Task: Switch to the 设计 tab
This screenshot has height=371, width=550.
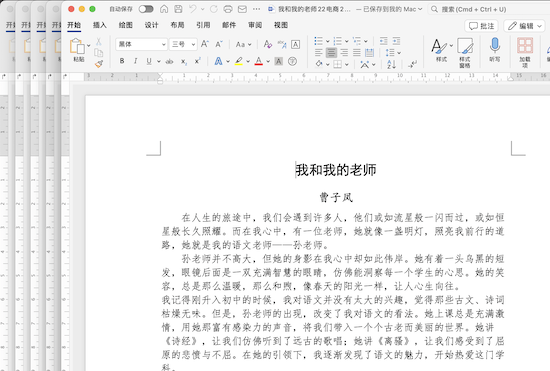Action: point(152,25)
